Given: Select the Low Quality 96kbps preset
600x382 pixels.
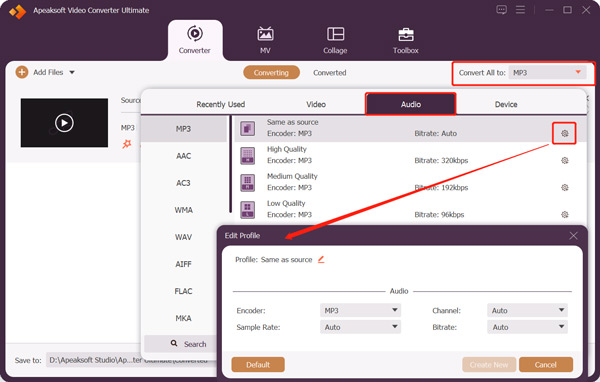Looking at the screenshot, I should pos(410,209).
